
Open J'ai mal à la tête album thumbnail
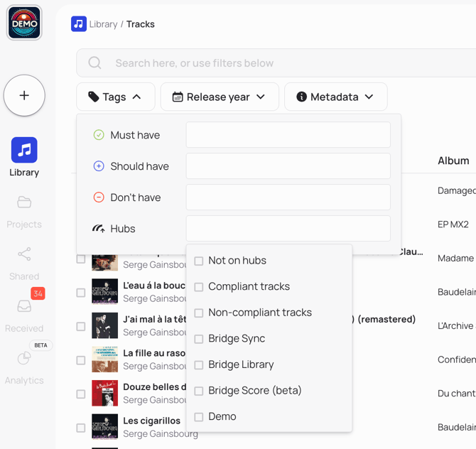(104, 325)
